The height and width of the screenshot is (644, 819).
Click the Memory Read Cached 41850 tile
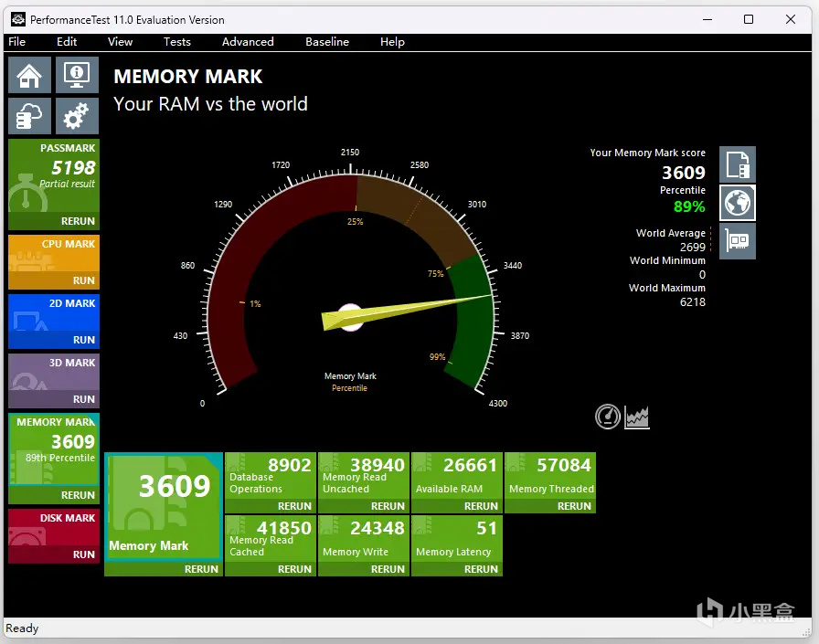[271, 539]
